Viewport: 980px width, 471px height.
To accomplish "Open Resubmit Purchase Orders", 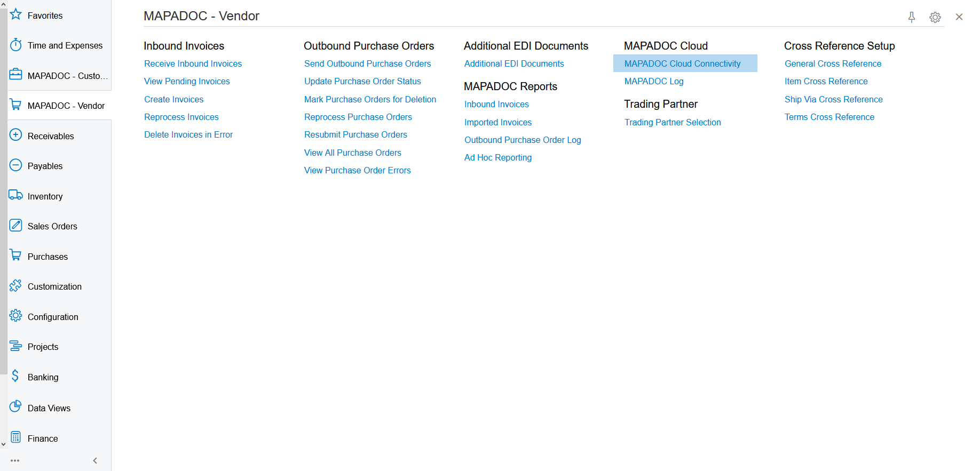I will 355,134.
